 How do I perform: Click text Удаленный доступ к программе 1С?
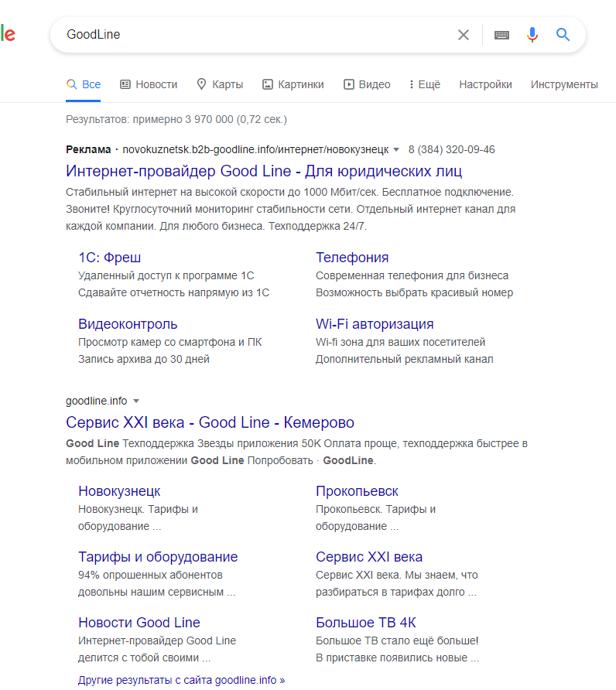pyautogui.click(x=166, y=275)
